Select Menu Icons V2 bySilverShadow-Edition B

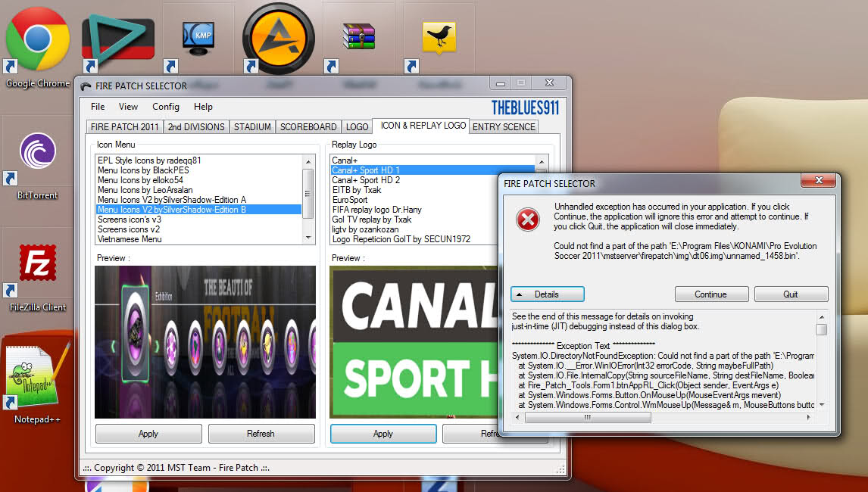pos(198,210)
